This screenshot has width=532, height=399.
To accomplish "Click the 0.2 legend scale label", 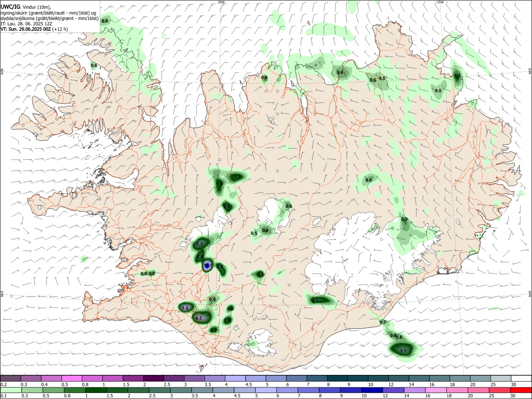I will pyautogui.click(x=3, y=384).
